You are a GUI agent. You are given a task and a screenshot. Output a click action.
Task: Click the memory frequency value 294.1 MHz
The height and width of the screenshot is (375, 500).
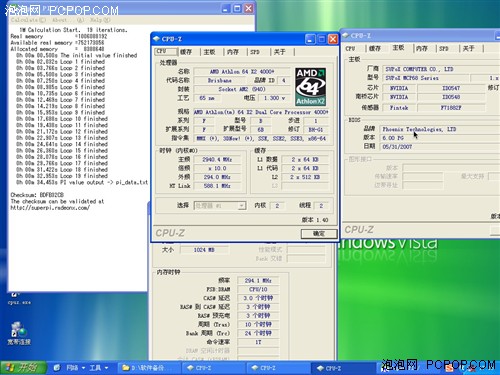coord(258,281)
